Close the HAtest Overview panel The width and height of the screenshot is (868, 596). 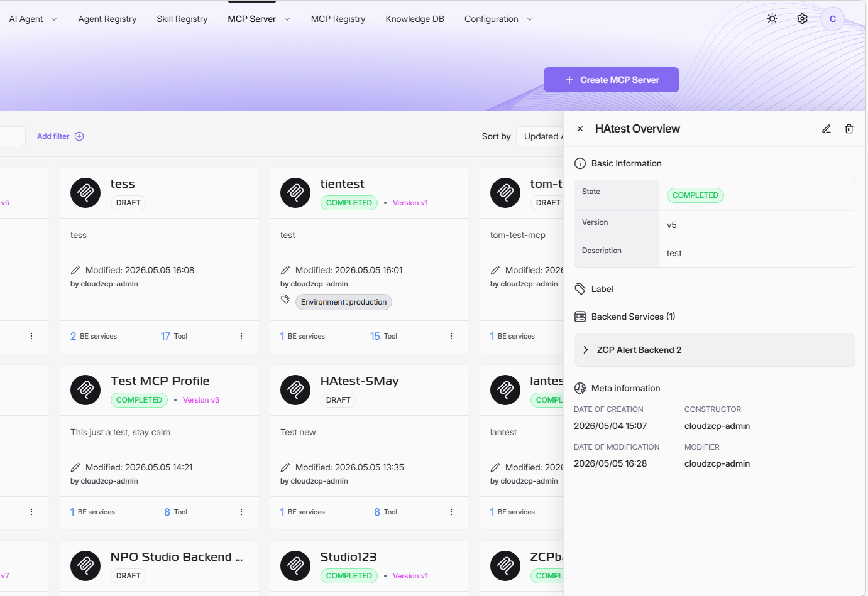tap(580, 129)
